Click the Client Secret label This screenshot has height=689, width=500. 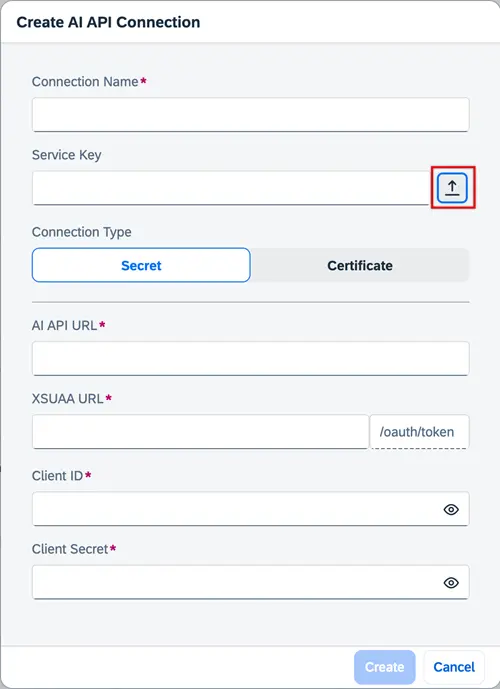click(x=70, y=549)
